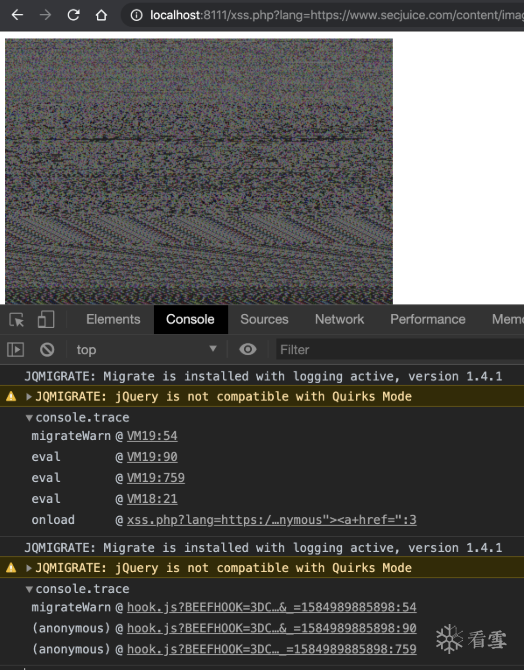Collapse the first console.trace group
The width and height of the screenshot is (525, 670).
[x=29, y=418]
